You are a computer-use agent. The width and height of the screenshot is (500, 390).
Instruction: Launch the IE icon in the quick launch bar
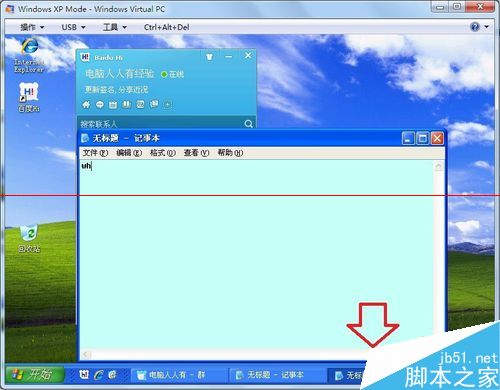[98, 375]
